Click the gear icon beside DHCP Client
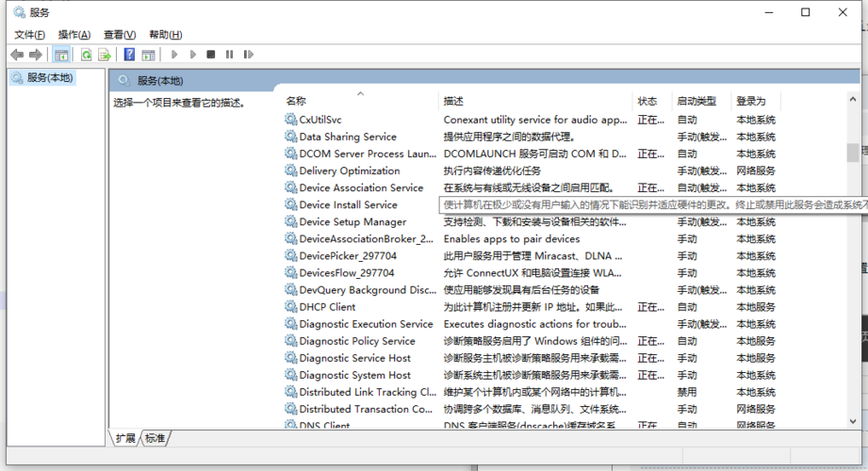 (290, 306)
